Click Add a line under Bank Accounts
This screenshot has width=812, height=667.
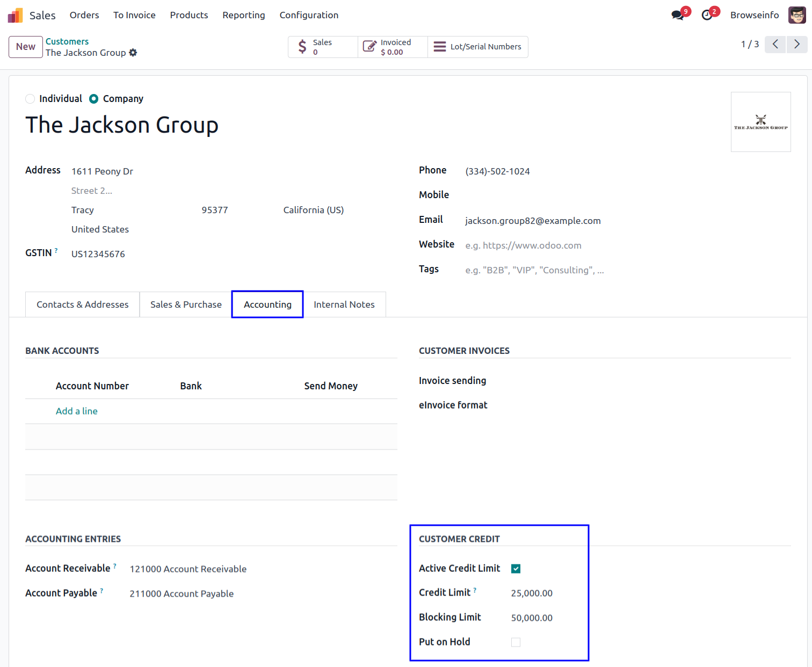77,411
